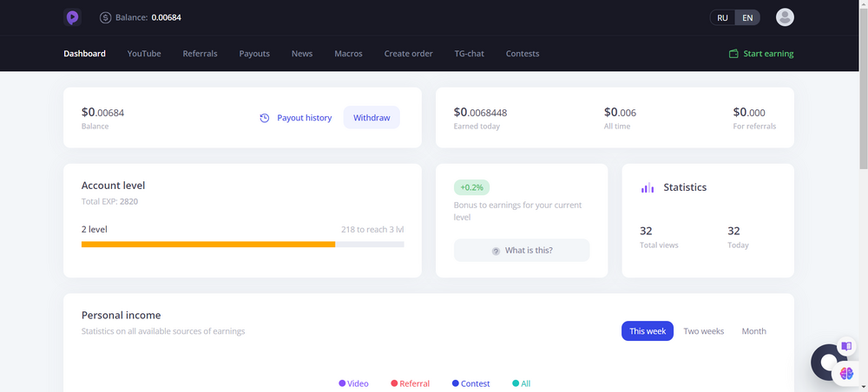Select the Two weeks income period

click(x=703, y=331)
